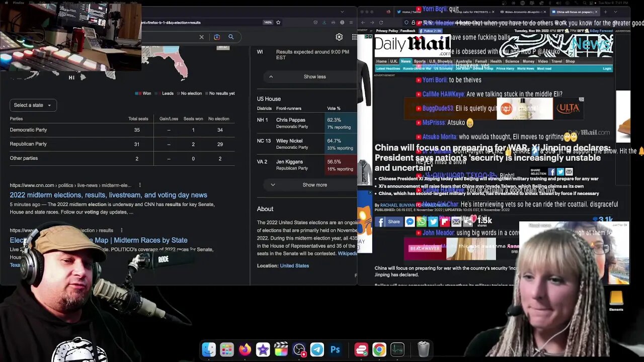Open Latest Headlines subnav link
The height and width of the screenshot is (362, 644).
click(388, 68)
